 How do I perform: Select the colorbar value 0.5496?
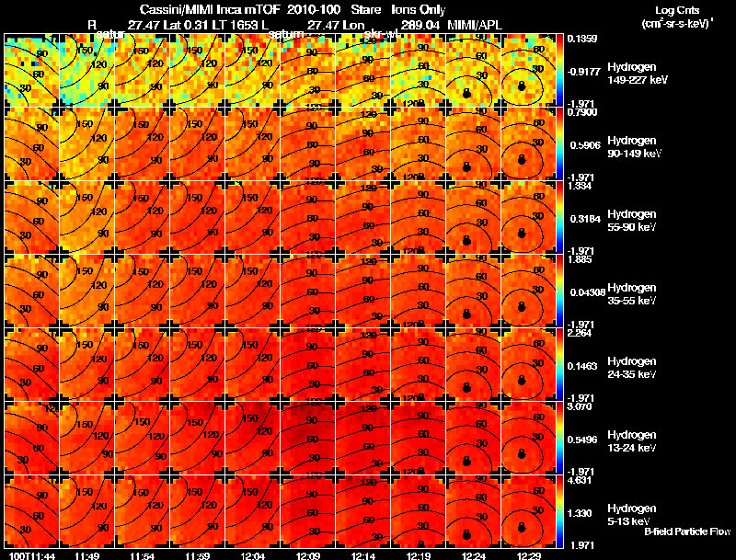[583, 440]
